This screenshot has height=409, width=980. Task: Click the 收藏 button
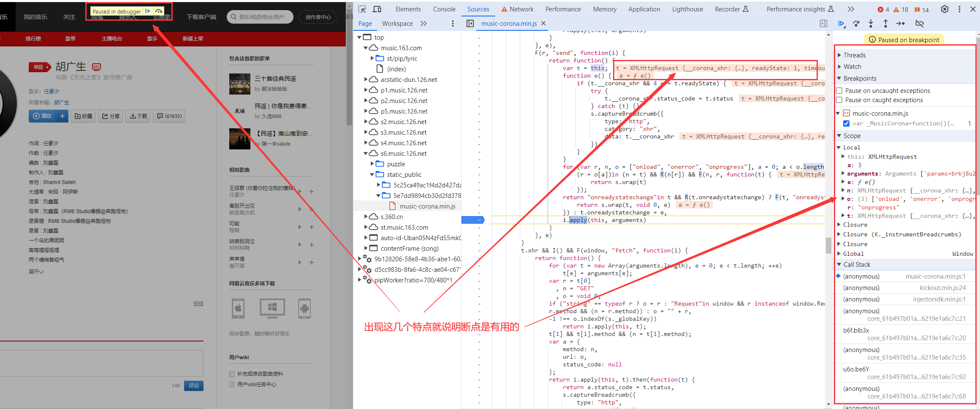tap(83, 116)
